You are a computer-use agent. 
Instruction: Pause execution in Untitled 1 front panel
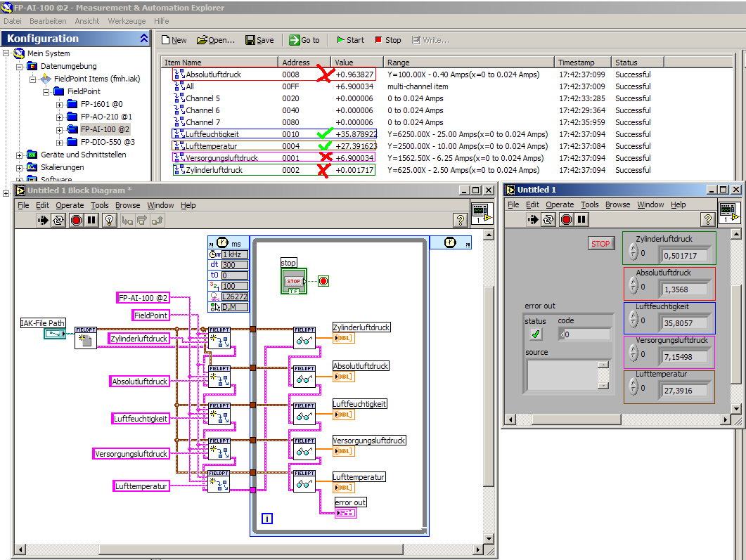click(581, 219)
